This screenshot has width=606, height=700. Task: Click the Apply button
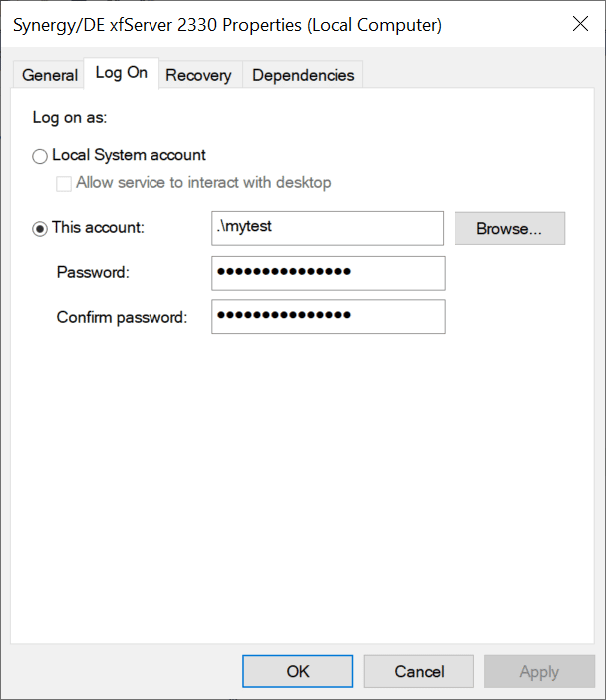click(539, 672)
